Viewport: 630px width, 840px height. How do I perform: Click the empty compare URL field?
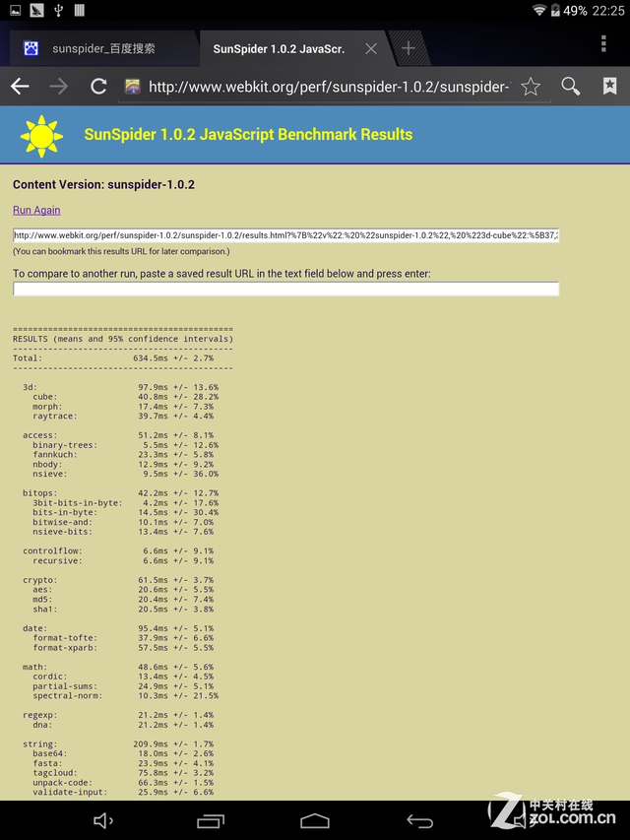point(286,289)
